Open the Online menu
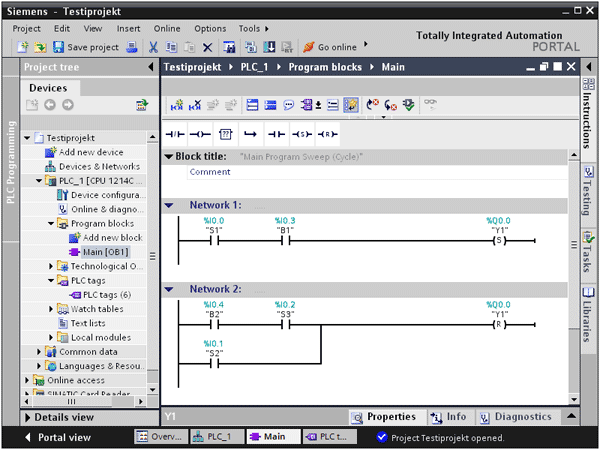 tap(167, 29)
